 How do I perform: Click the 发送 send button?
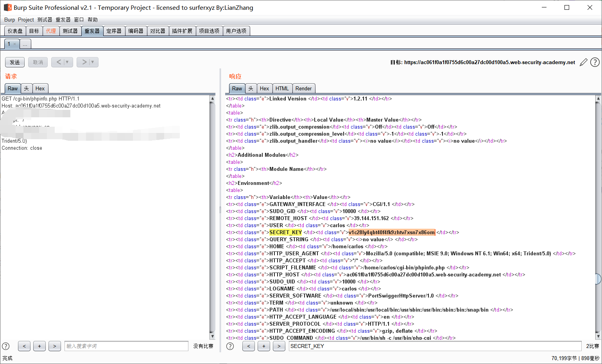[x=15, y=62]
